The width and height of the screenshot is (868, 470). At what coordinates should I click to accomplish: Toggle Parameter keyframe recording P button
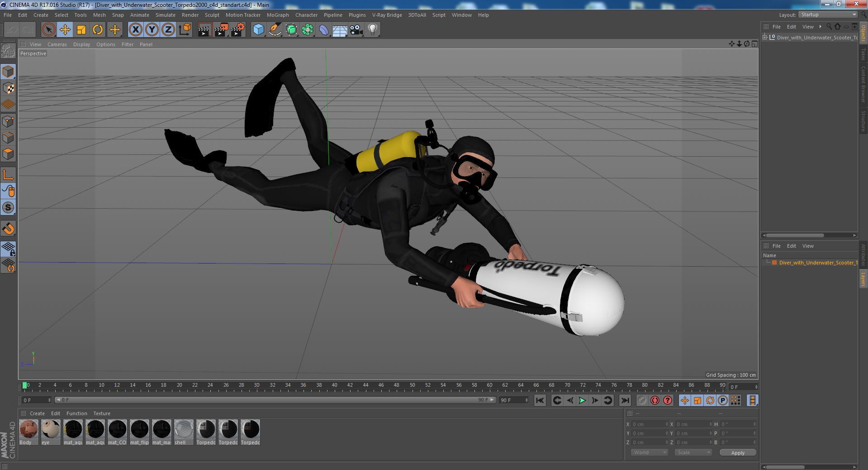[x=723, y=400]
